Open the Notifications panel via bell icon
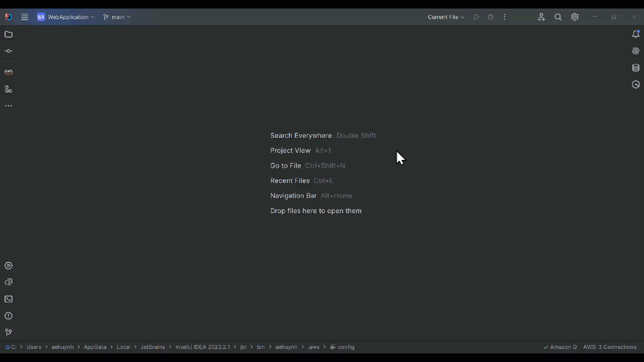The width and height of the screenshot is (644, 362). click(635, 34)
